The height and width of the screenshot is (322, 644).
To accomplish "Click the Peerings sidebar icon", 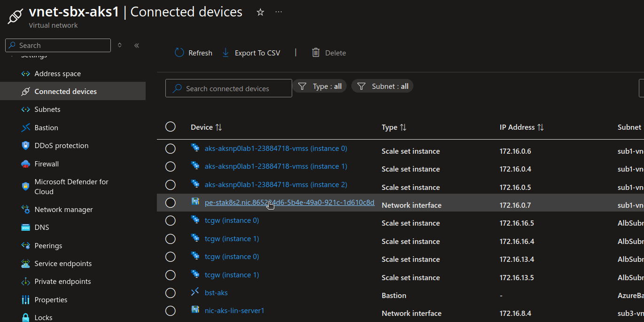I will pos(26,245).
